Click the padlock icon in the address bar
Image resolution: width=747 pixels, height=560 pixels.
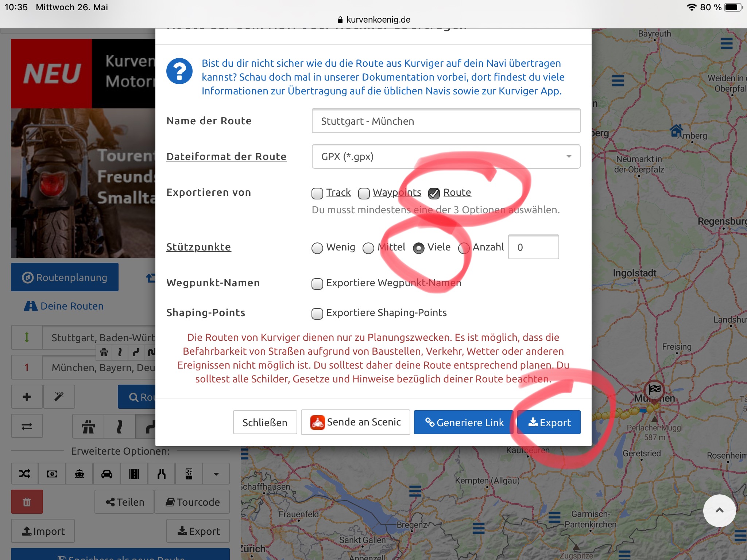(x=340, y=20)
